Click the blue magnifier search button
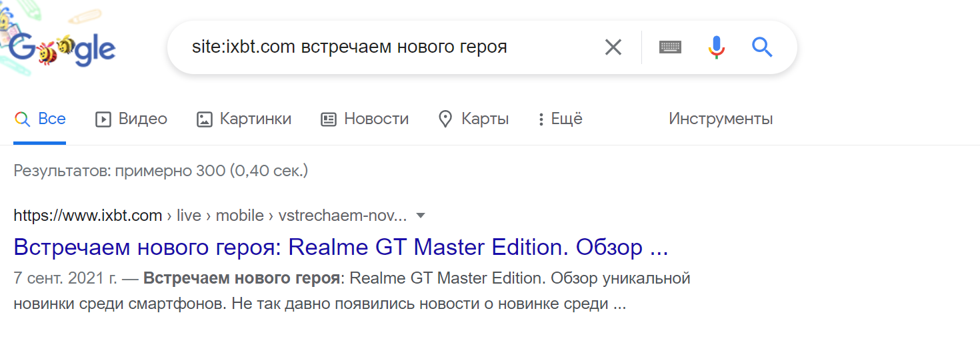 pyautogui.click(x=762, y=47)
